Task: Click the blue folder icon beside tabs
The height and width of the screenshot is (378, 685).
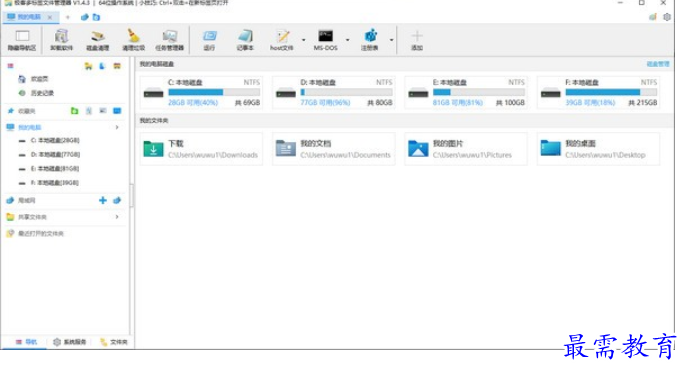Action: (x=97, y=17)
